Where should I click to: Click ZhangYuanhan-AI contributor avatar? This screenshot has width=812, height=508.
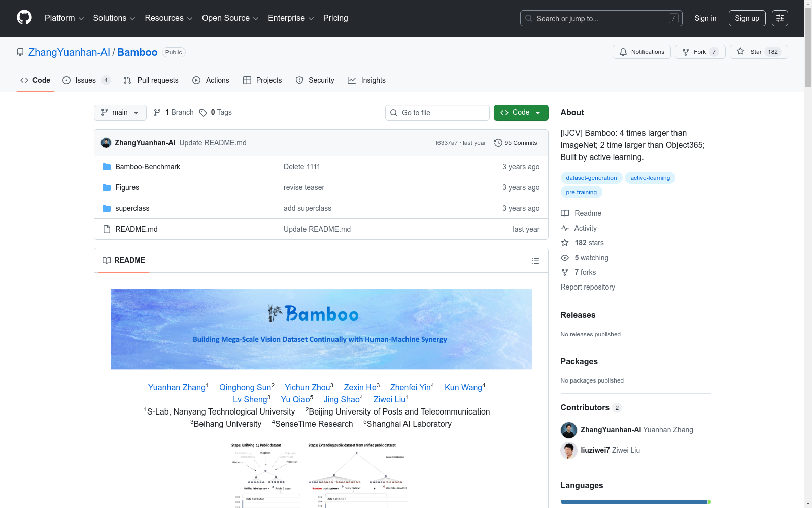[x=569, y=430]
